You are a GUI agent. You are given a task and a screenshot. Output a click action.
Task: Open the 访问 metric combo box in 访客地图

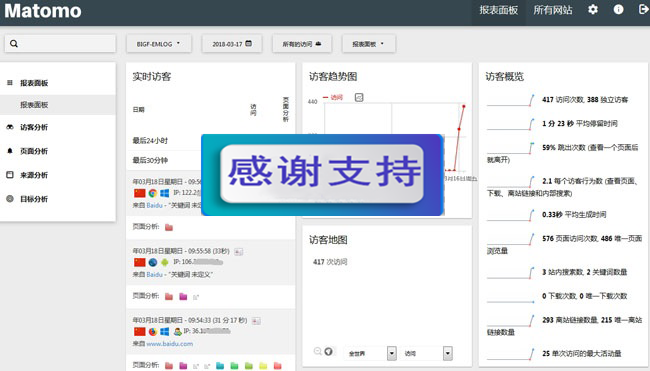[427, 353]
